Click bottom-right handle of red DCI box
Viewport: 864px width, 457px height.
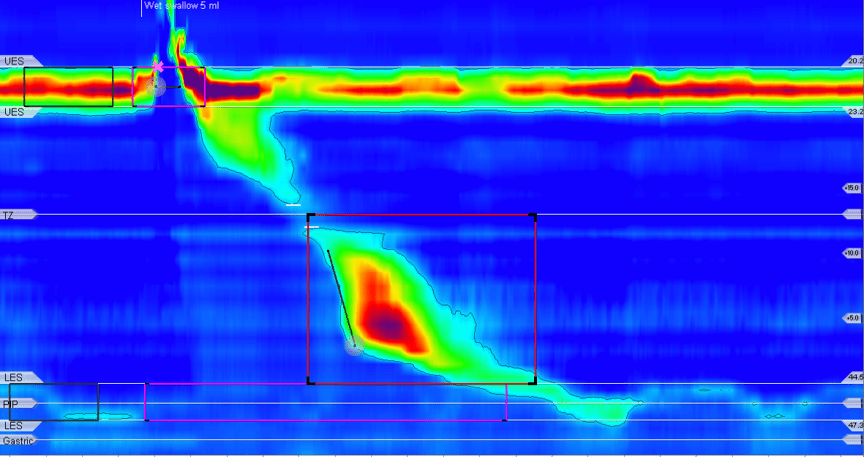pos(535,381)
